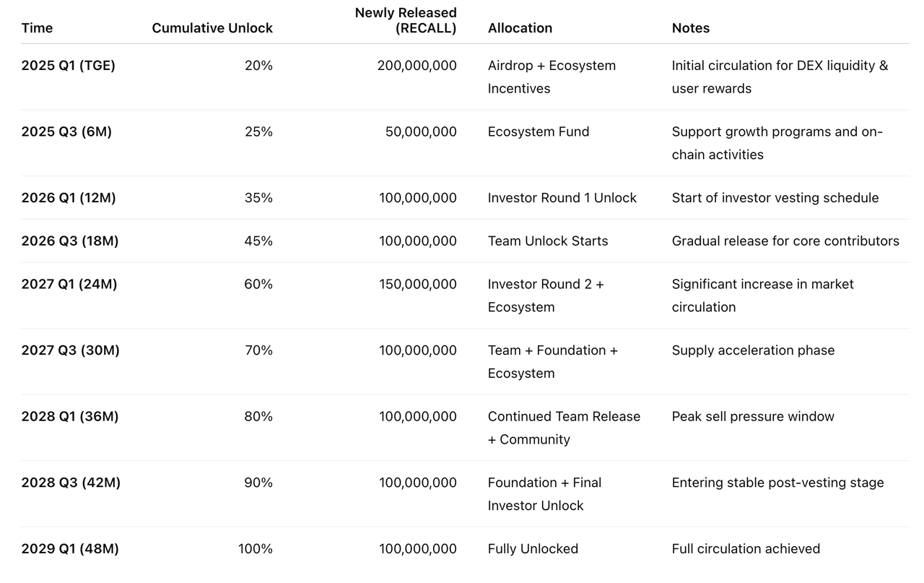Select the Investor Round 1 Unlock cell
This screenshot has width=924, height=583.
click(x=562, y=198)
